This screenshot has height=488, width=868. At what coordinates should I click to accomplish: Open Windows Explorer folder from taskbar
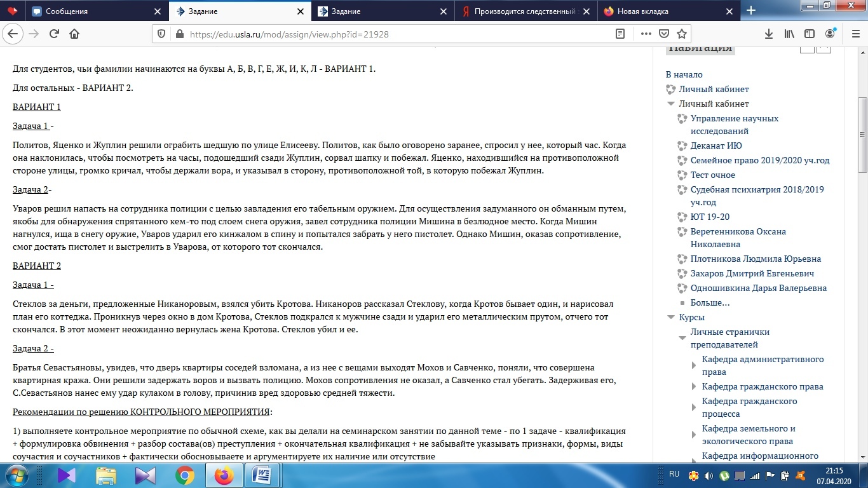pyautogui.click(x=106, y=475)
